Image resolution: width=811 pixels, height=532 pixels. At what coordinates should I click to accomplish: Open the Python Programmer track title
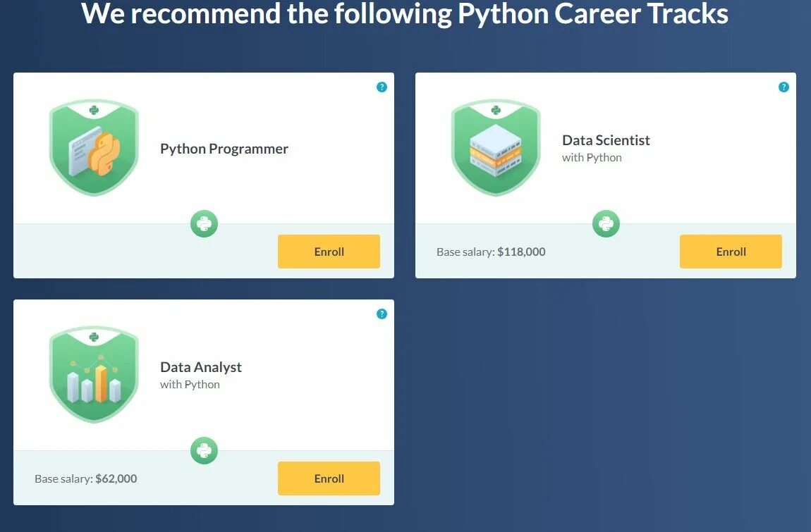click(x=224, y=149)
